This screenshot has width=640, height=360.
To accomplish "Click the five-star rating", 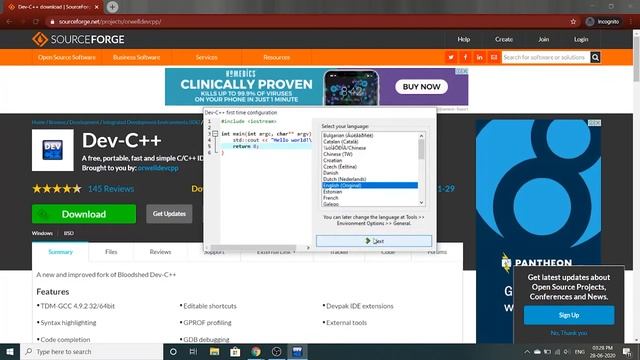I will (57, 189).
